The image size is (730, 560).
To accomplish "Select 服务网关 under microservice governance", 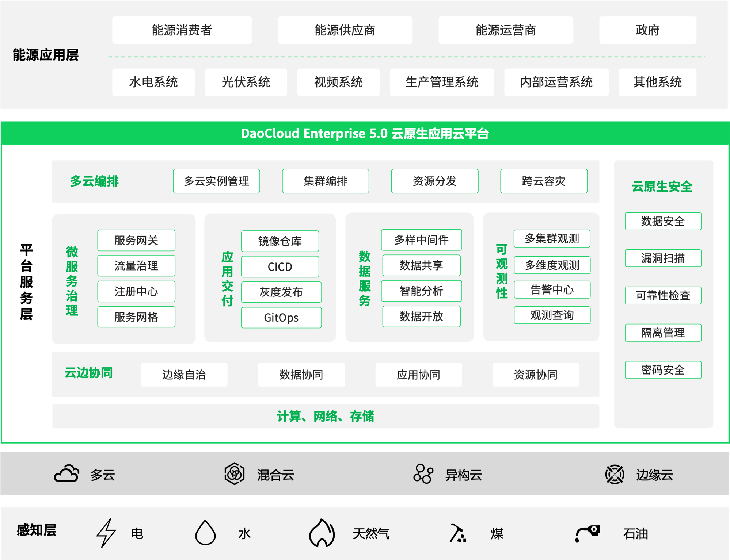I will tap(136, 240).
